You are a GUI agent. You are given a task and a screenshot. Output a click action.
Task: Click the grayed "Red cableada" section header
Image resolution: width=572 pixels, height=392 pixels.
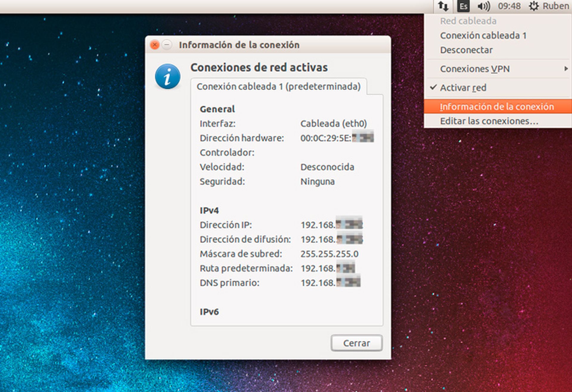(468, 21)
